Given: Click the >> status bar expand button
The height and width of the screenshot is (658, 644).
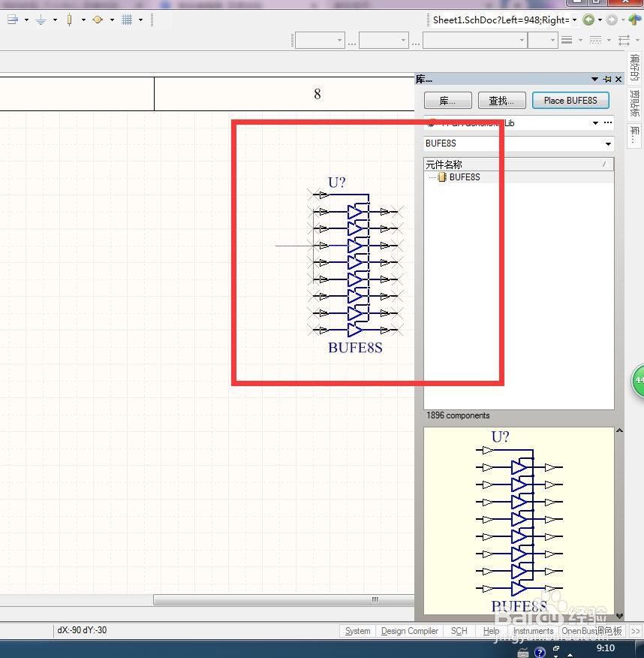Looking at the screenshot, I should pyautogui.click(x=636, y=631).
